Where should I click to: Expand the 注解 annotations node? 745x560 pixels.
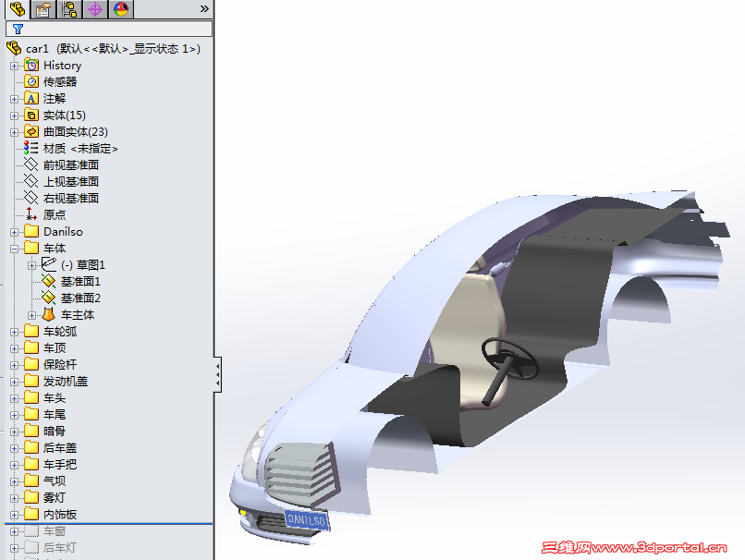[14, 99]
